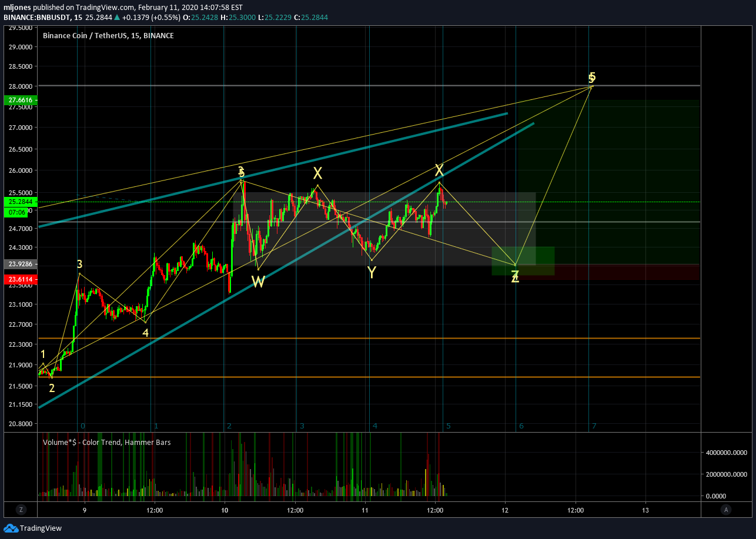Screen dimensions: 756x539
Task: Click the wave 4 label
Action: click(146, 333)
